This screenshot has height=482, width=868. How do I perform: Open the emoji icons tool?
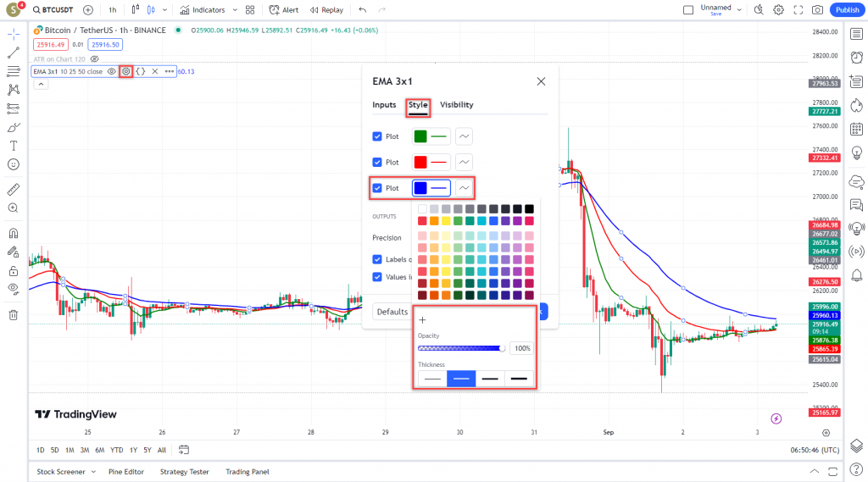(14, 164)
